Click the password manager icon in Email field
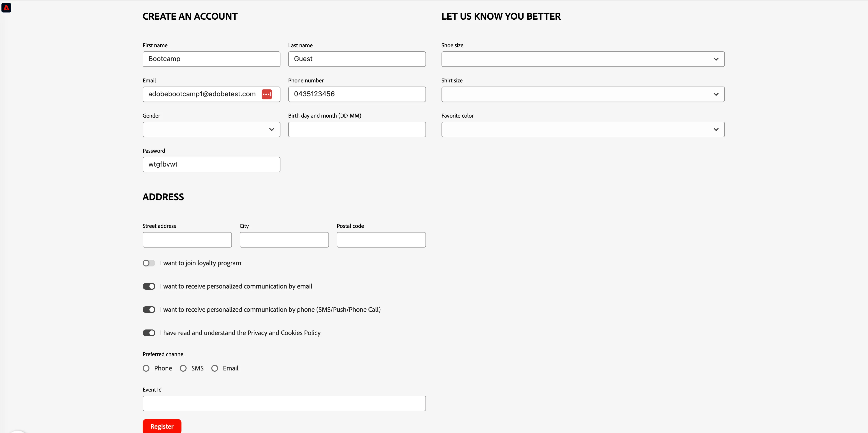 (267, 94)
